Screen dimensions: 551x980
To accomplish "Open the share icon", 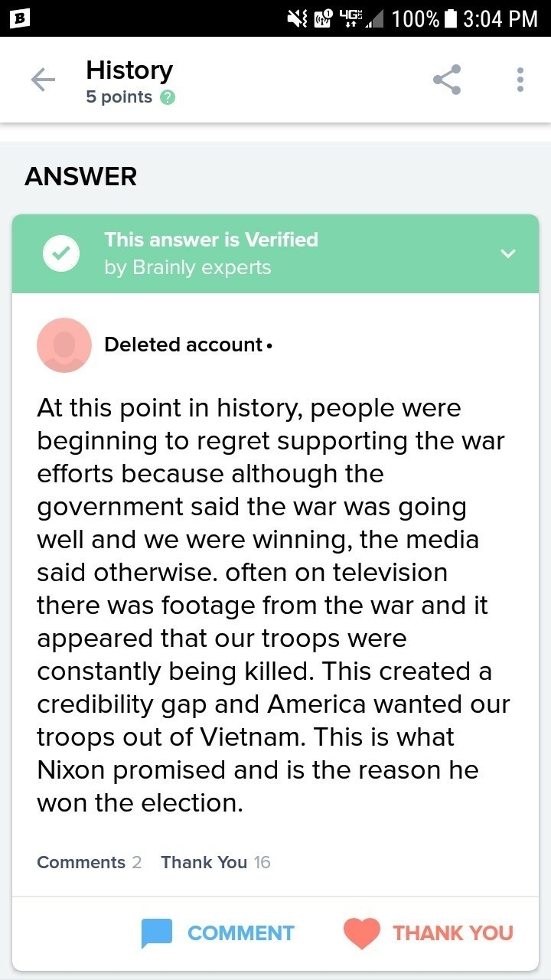I will point(447,80).
